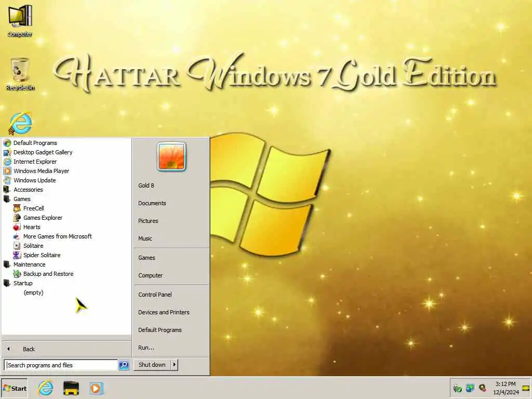Click the Search programs and files box
The width and height of the screenshot is (532, 399).
click(61, 365)
